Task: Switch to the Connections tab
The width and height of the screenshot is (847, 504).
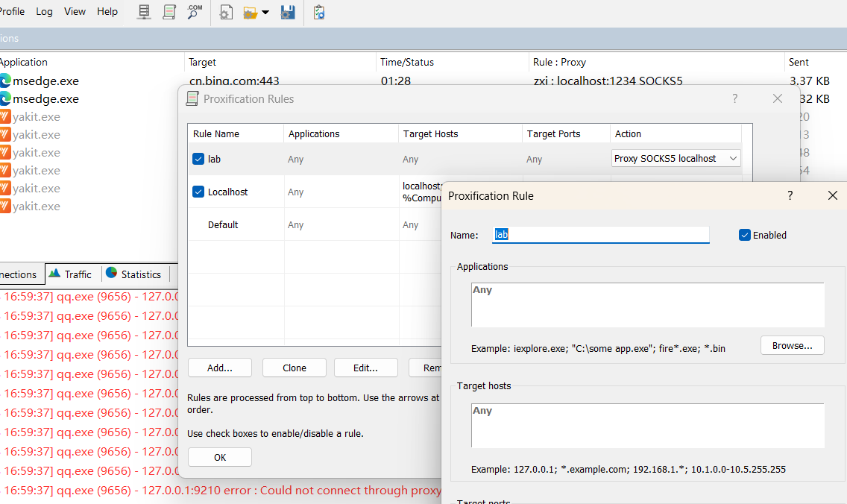Action: 21,274
